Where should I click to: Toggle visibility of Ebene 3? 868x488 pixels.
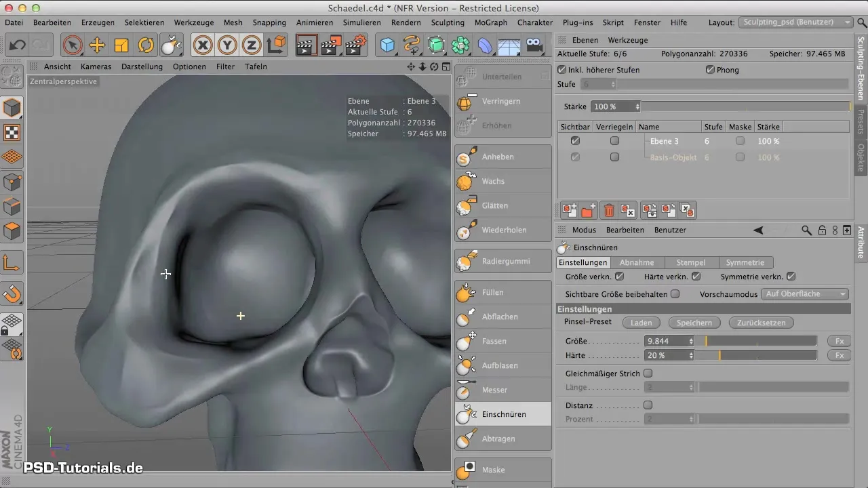coord(575,141)
